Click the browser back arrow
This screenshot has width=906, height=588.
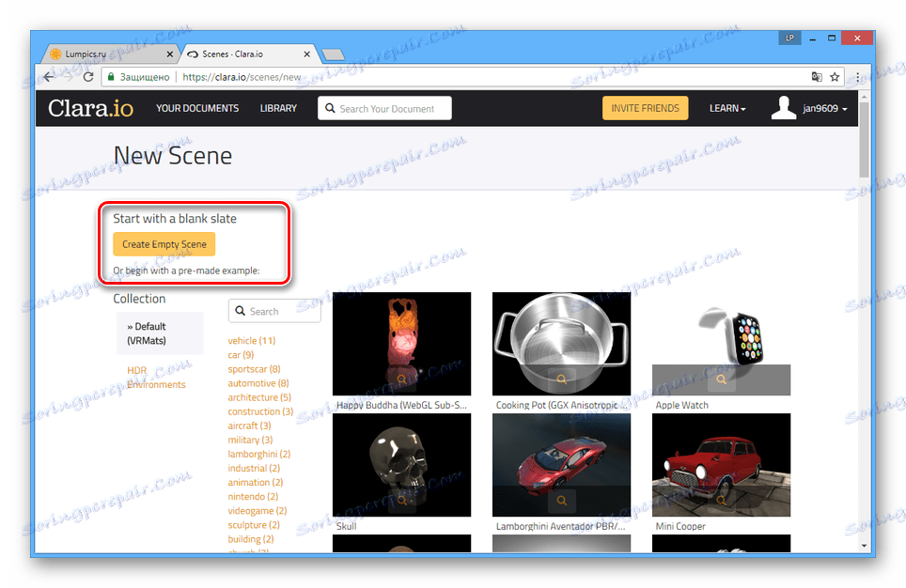pos(49,77)
